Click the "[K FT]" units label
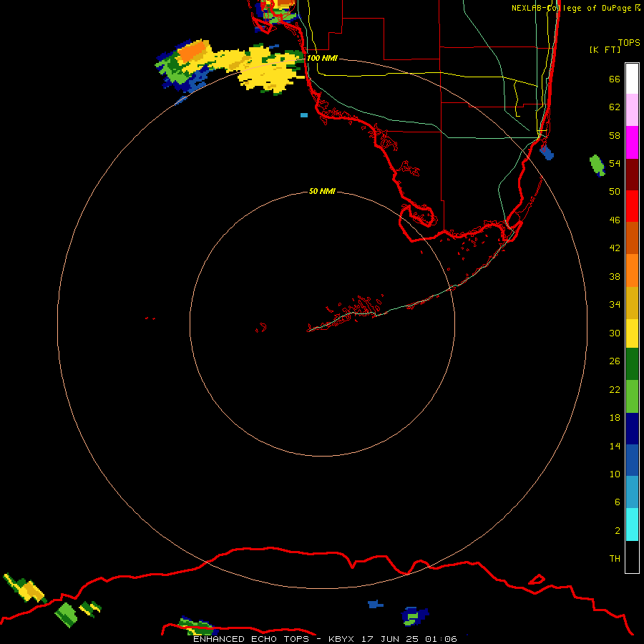This screenshot has height=644, width=644. [605, 49]
